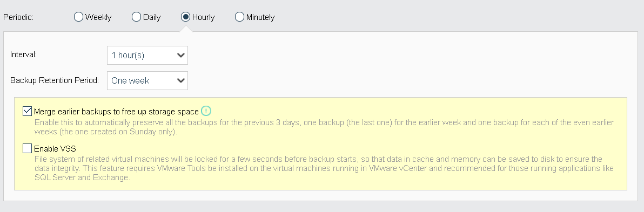The height and width of the screenshot is (212, 644).
Task: Select the Weekly radio button
Action: click(78, 17)
